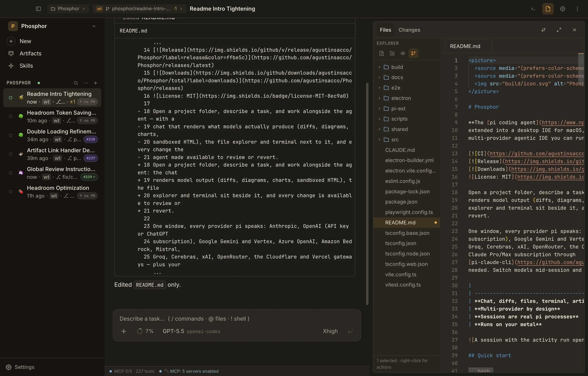Click the swap arrows icon in Files panel
Viewport: 588px width, 376px height.
(543, 30)
